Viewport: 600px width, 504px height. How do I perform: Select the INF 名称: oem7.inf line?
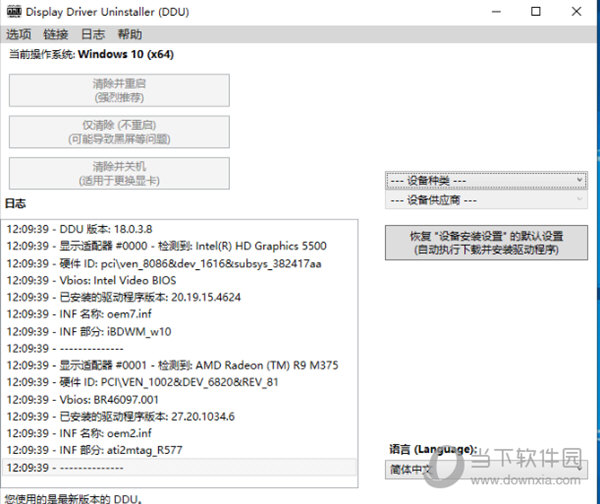tap(179, 314)
